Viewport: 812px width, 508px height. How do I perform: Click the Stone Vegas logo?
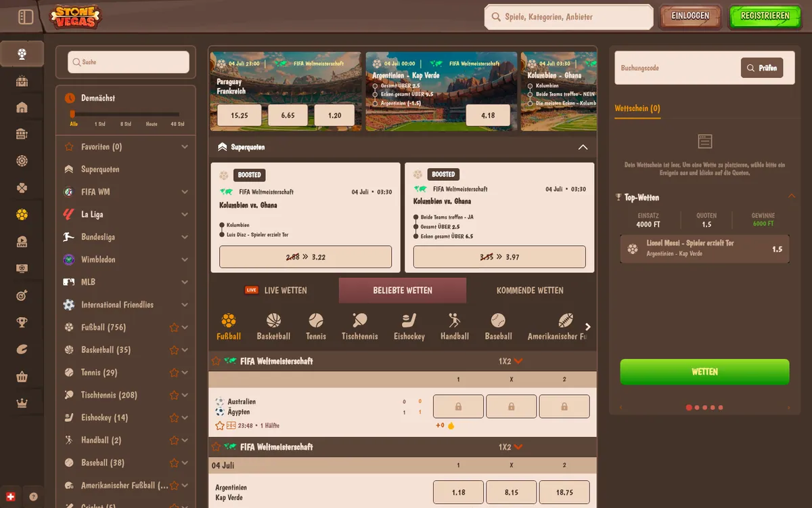tap(75, 16)
